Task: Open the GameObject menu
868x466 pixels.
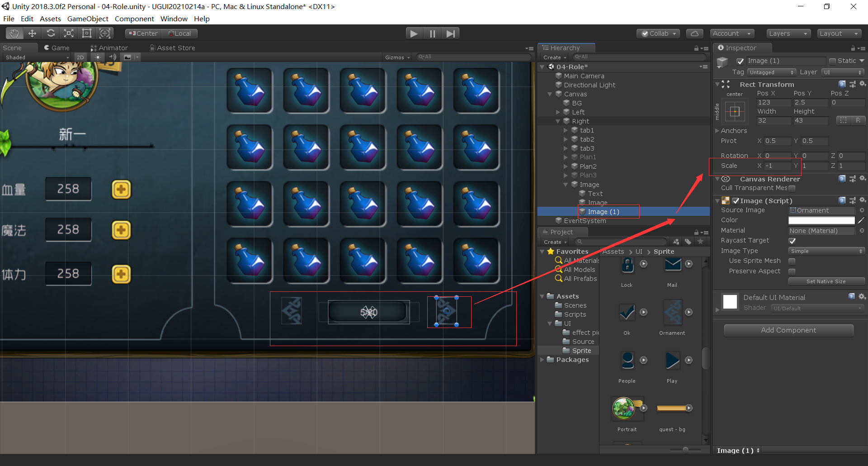Action: coord(88,19)
